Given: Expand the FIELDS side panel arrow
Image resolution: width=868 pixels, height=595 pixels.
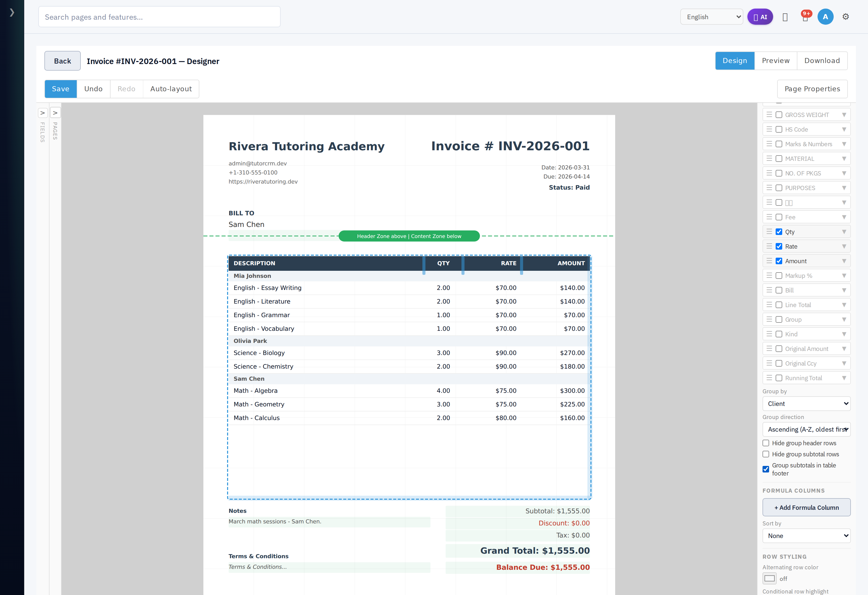Looking at the screenshot, I should (43, 113).
